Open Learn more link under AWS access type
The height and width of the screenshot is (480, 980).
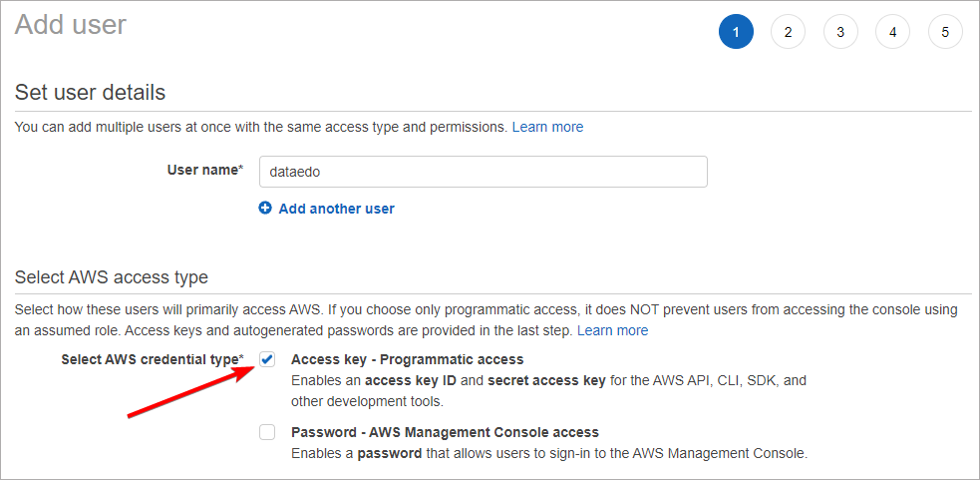612,330
